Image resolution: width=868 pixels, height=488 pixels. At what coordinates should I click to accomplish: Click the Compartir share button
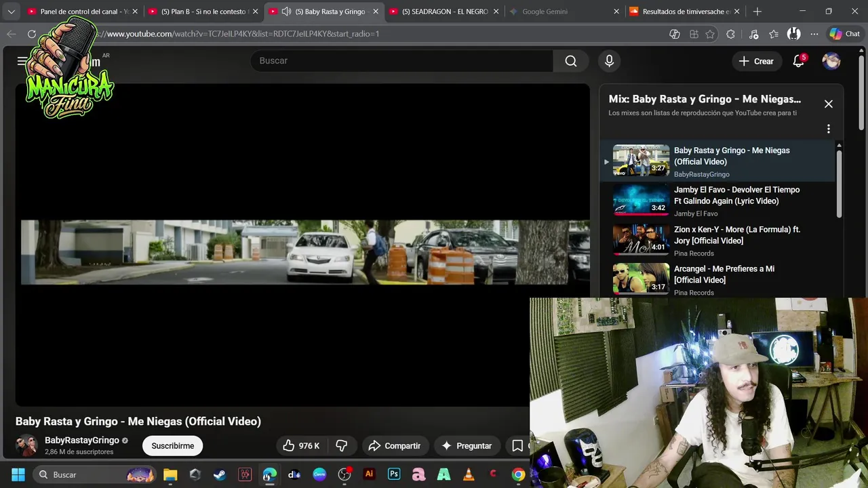(395, 446)
